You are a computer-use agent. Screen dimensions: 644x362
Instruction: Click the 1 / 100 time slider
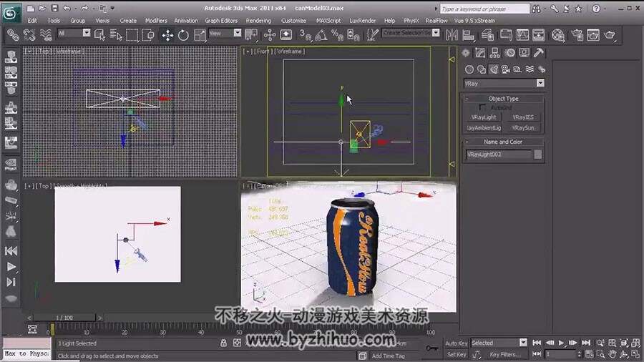(64, 318)
